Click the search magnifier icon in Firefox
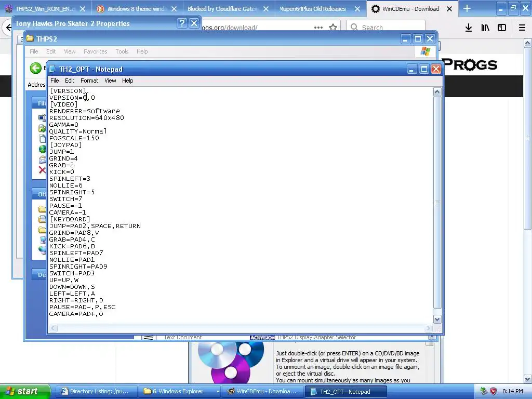This screenshot has width=532, height=399. click(x=354, y=27)
